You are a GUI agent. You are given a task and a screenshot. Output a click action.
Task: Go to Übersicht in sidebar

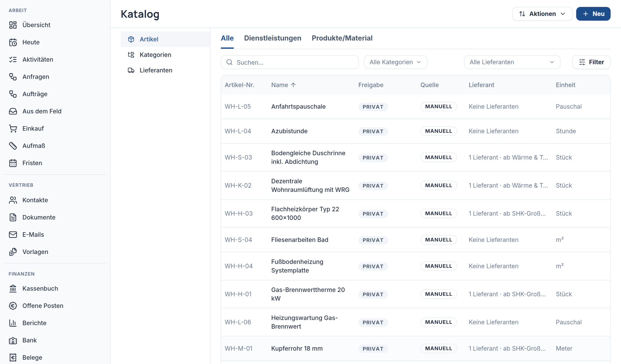click(x=36, y=25)
